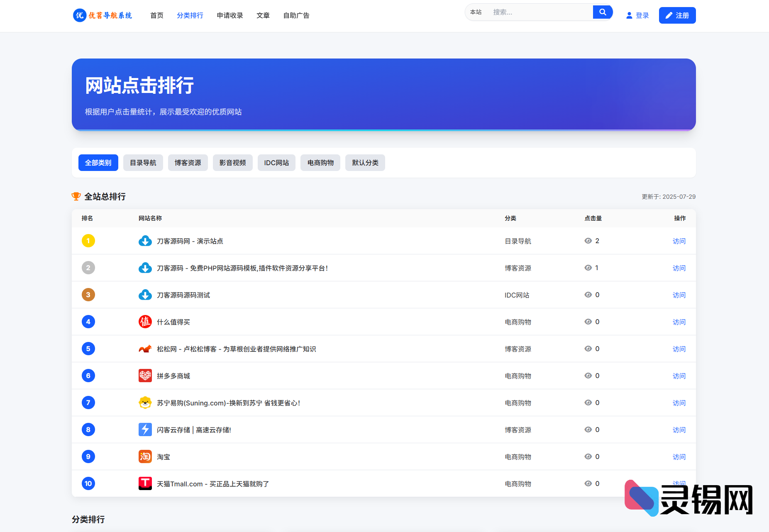769x532 pixels.
Task: Click the 登录 login link
Action: tap(637, 15)
